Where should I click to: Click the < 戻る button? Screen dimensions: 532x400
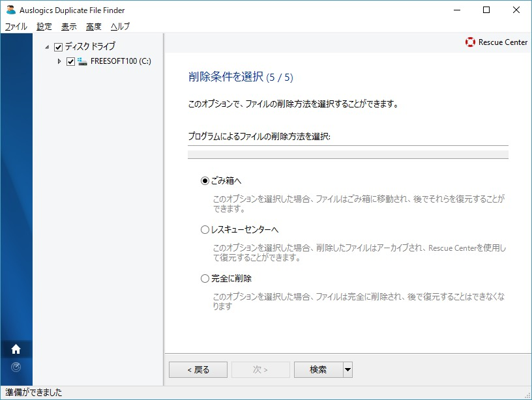[198, 369]
